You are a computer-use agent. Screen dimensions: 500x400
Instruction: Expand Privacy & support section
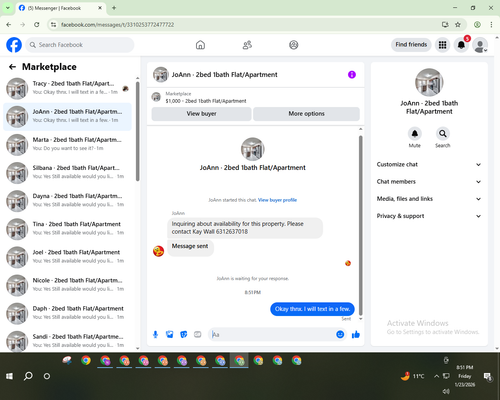coord(429,216)
